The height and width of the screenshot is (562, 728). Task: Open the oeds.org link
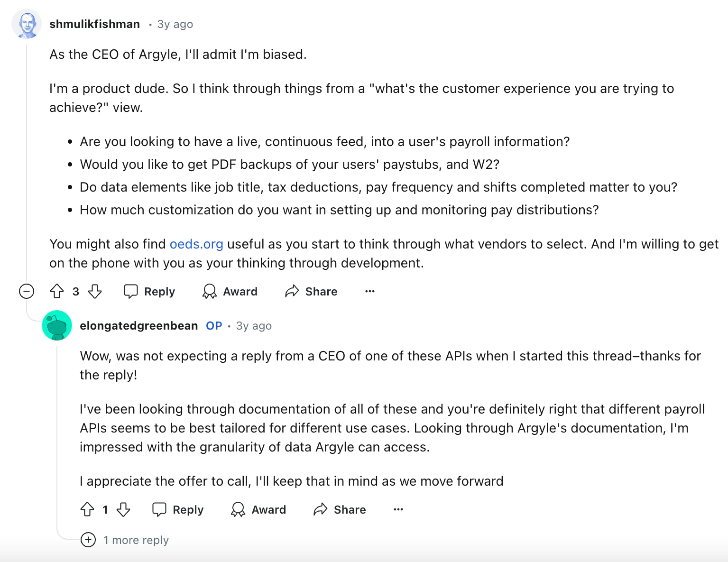pyautogui.click(x=196, y=244)
